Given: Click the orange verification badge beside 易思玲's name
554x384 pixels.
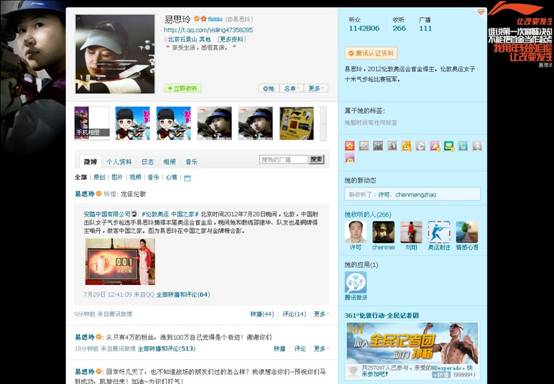Looking at the screenshot, I should pos(197,19).
